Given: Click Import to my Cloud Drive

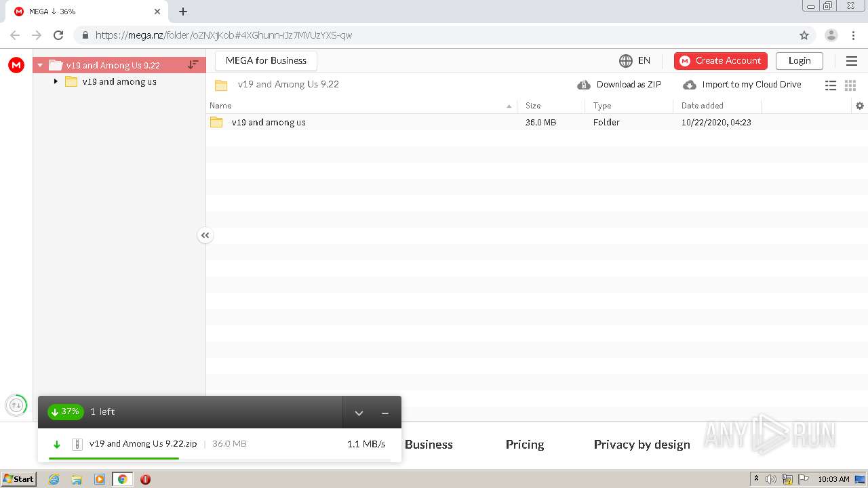Looking at the screenshot, I should click(x=742, y=85).
